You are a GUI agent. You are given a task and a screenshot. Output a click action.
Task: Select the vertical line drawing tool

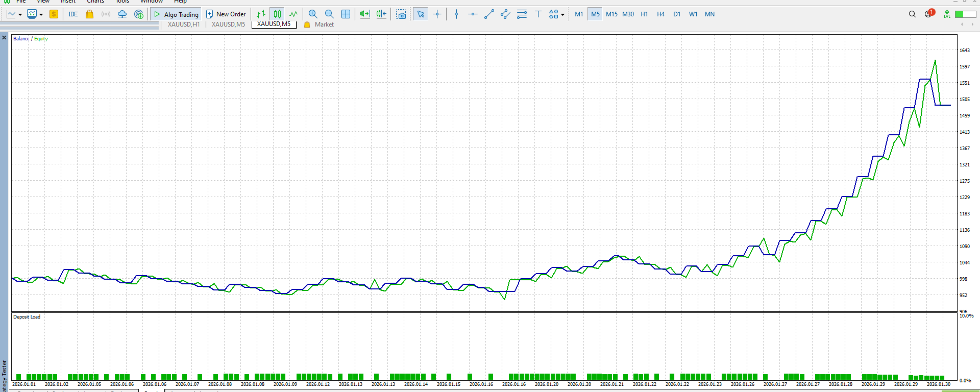tap(456, 14)
